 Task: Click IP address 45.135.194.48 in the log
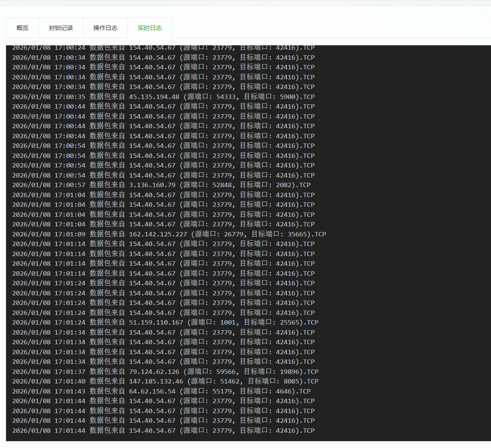(x=154, y=97)
